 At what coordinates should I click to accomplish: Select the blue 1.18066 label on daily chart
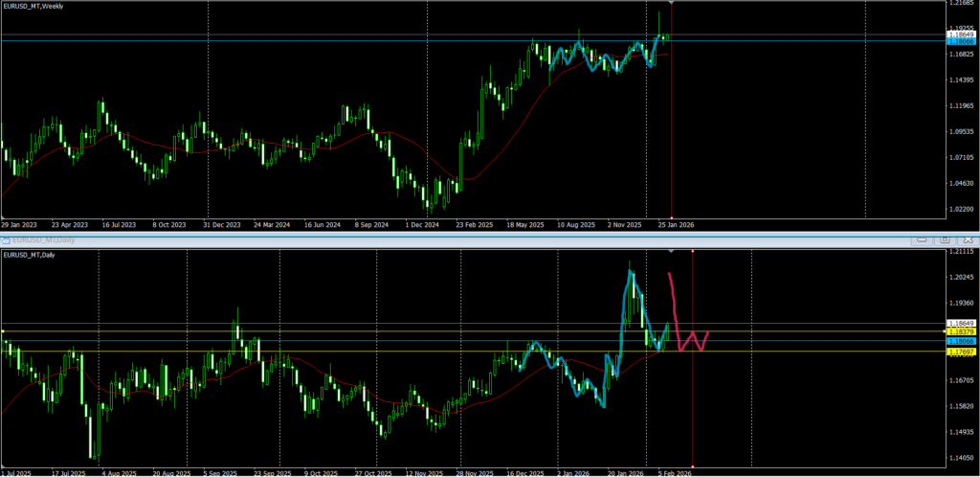click(x=960, y=341)
